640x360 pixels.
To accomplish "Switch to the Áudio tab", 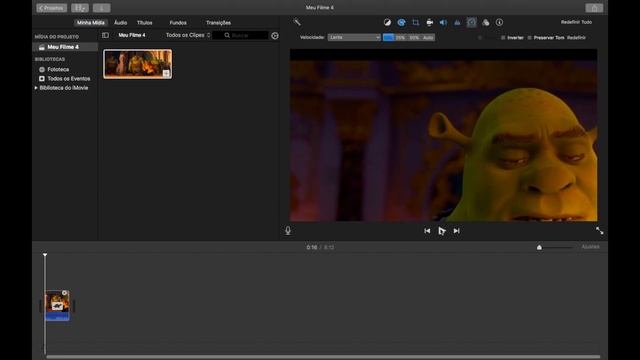I will point(120,23).
